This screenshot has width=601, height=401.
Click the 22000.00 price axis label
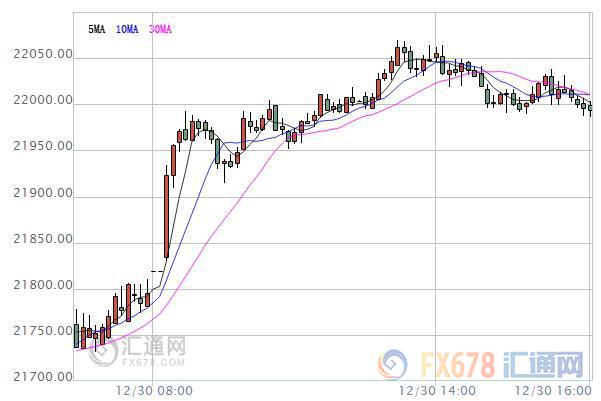43,100
